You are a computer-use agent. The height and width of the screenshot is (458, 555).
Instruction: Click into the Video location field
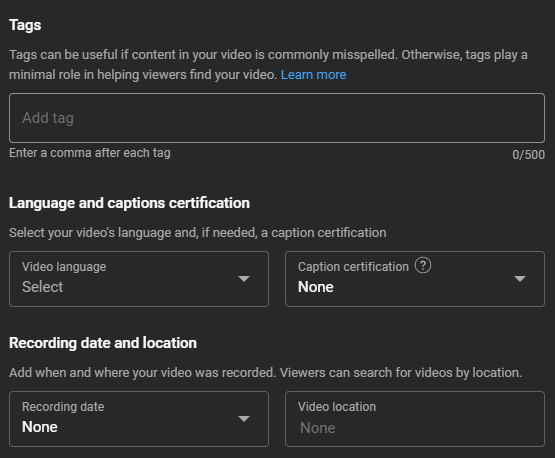415,419
